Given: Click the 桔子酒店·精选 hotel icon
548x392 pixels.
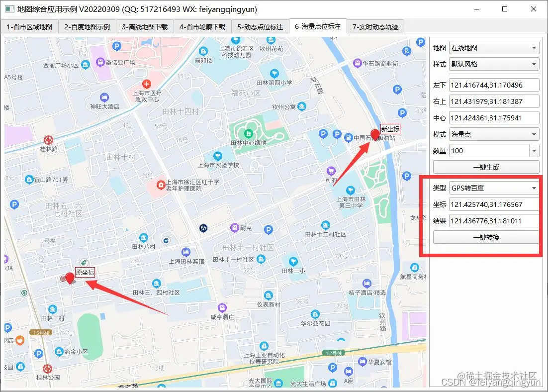Looking at the screenshot, I should pyautogui.click(x=366, y=283).
